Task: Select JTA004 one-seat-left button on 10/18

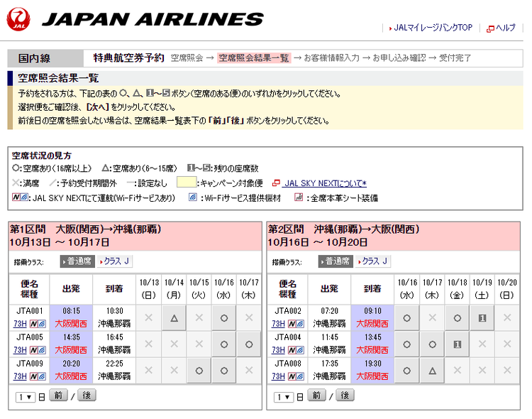Action: pos(457,344)
